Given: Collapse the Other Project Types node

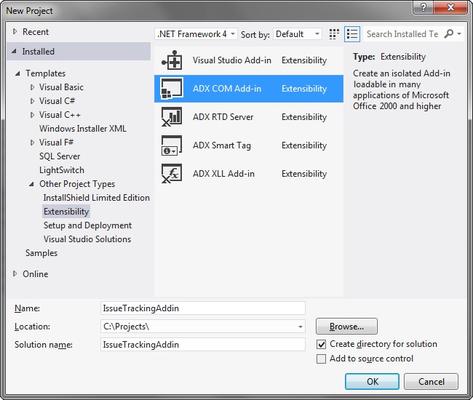Looking at the screenshot, I should [31, 184].
